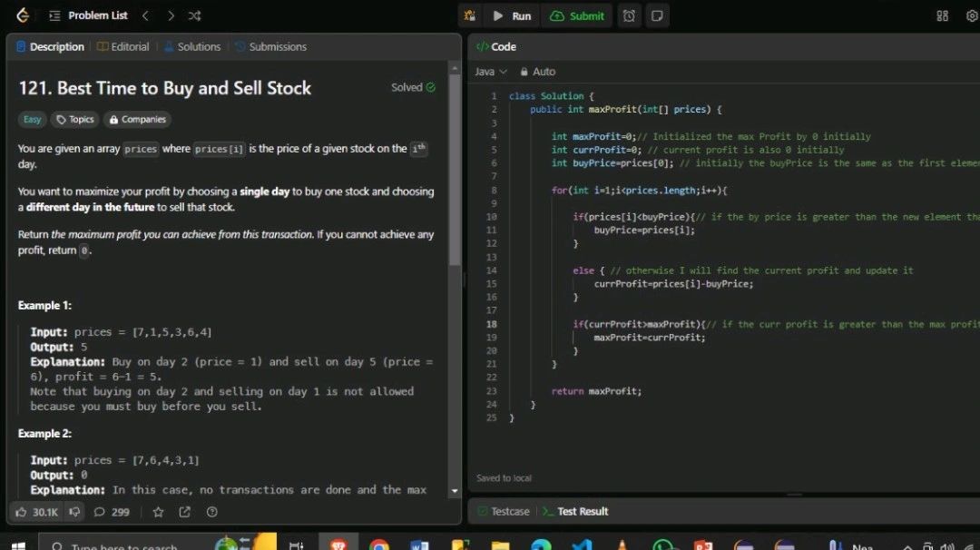This screenshot has height=550, width=980.
Task: Open the Windows Start menu
Action: (18, 545)
